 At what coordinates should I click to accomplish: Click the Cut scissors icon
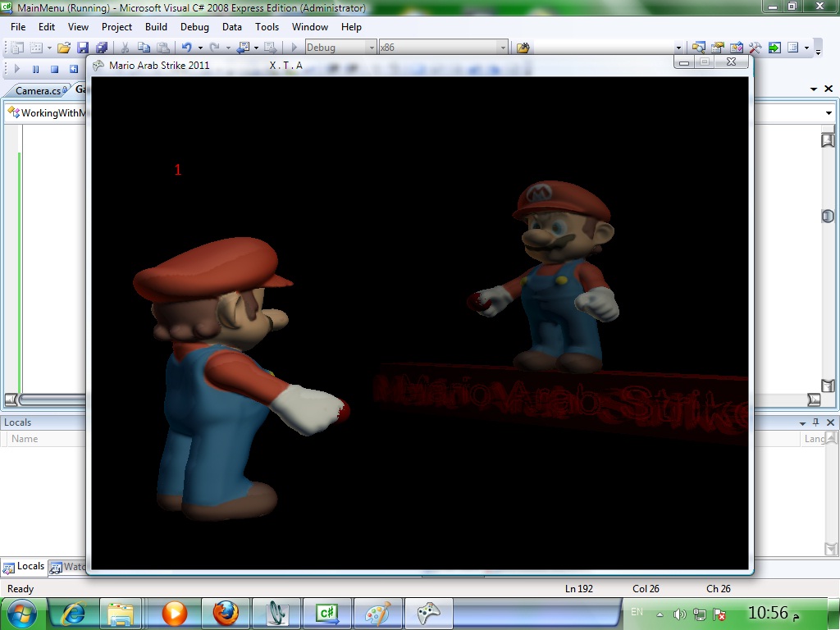click(x=125, y=48)
